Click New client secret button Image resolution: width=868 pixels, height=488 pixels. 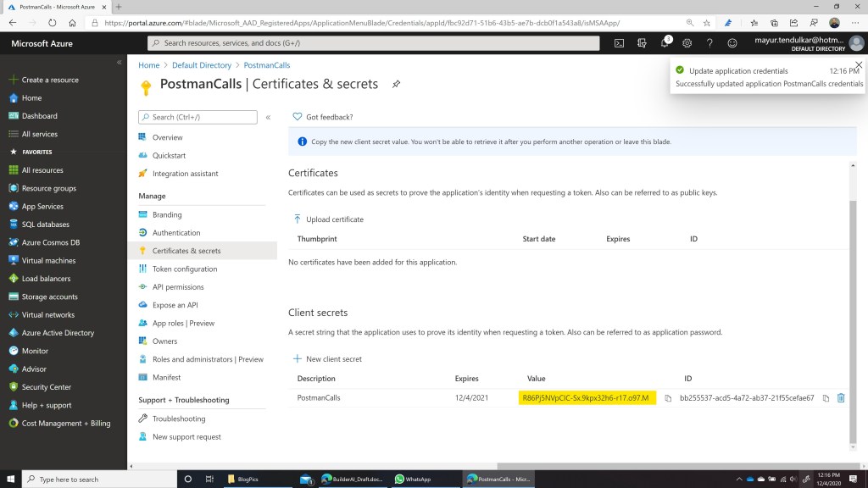(x=327, y=359)
